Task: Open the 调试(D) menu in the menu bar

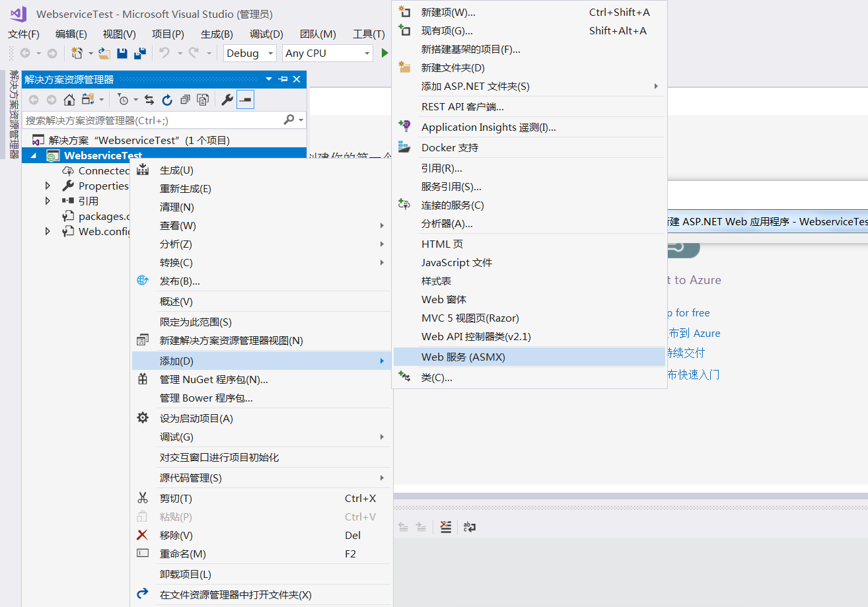Action: coord(266,34)
